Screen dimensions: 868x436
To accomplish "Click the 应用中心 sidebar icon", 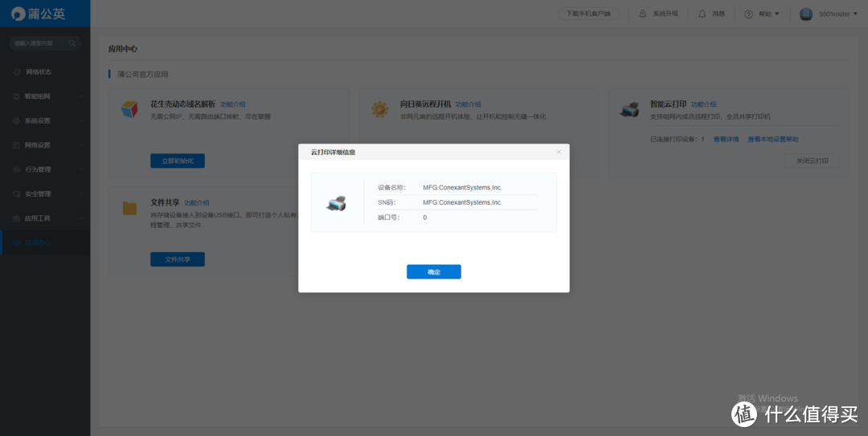I will click(17, 242).
